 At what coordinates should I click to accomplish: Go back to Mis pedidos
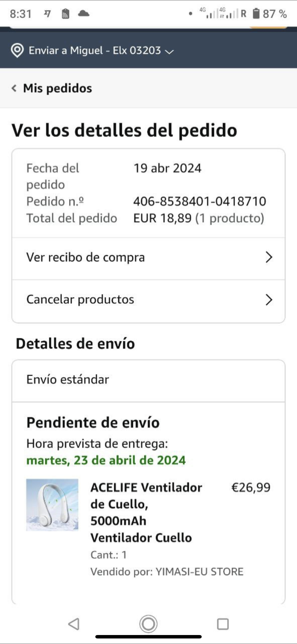(57, 88)
